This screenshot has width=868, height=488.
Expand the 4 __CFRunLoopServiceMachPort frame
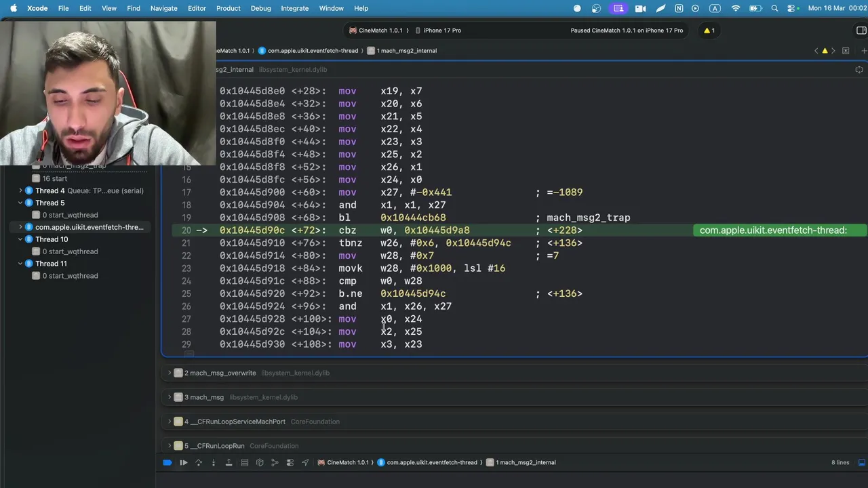pyautogui.click(x=170, y=422)
